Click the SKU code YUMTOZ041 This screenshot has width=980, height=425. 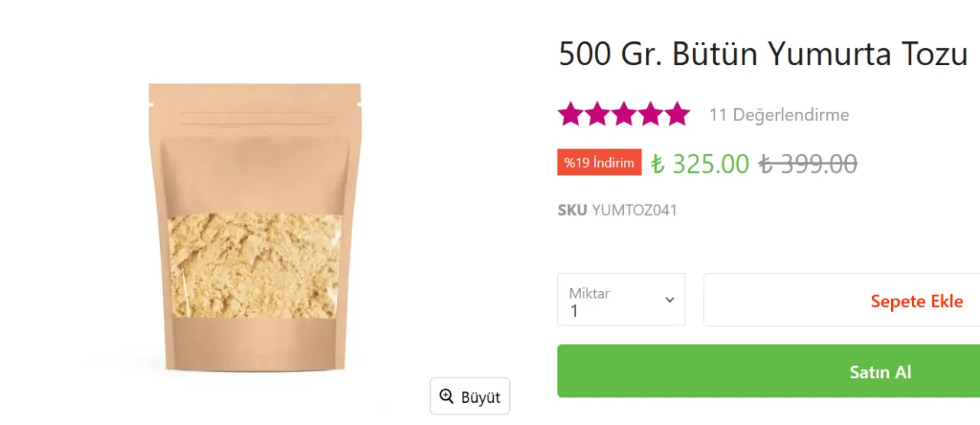click(x=635, y=210)
